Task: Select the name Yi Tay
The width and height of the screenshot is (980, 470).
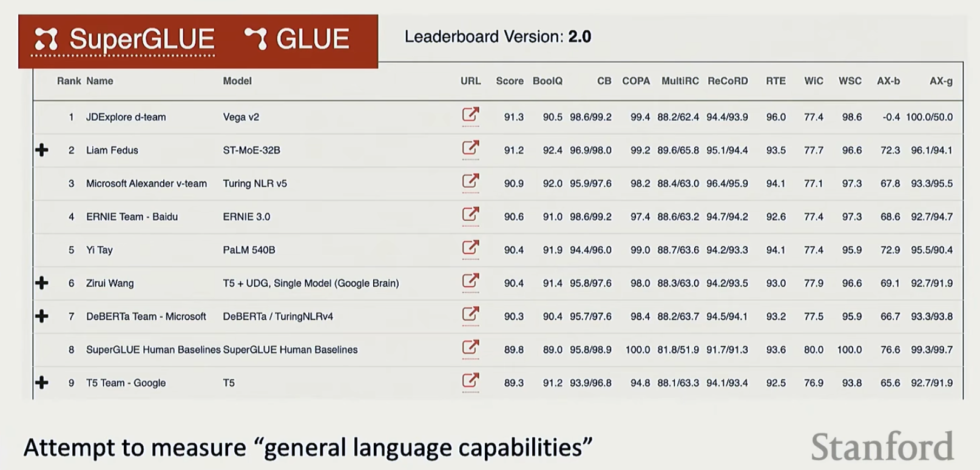Action: pos(100,250)
